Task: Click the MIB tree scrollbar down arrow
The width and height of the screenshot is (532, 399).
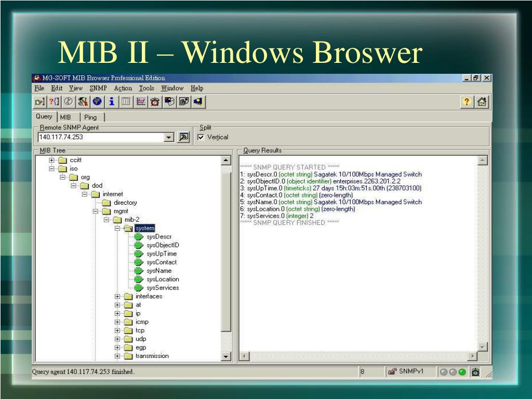Action: click(x=226, y=356)
